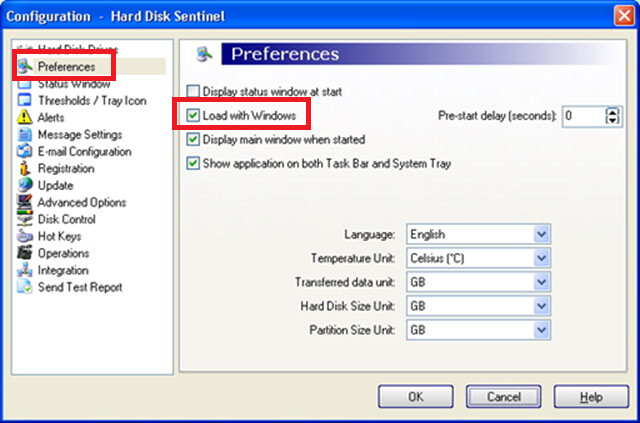Viewport: 640px width, 423px height.
Task: Select the Operations clapperboard icon
Action: pos(24,253)
